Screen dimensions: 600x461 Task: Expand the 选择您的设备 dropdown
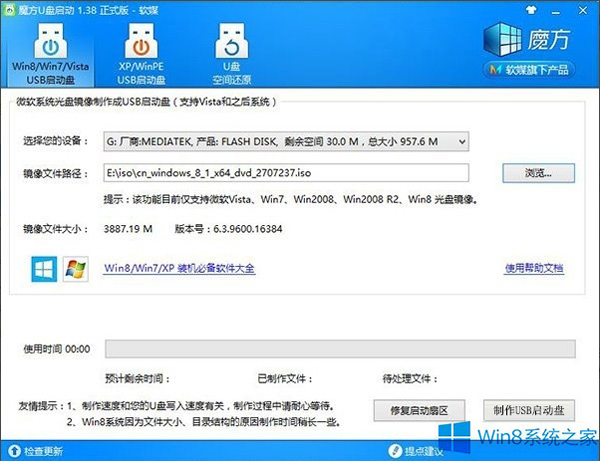[286, 142]
